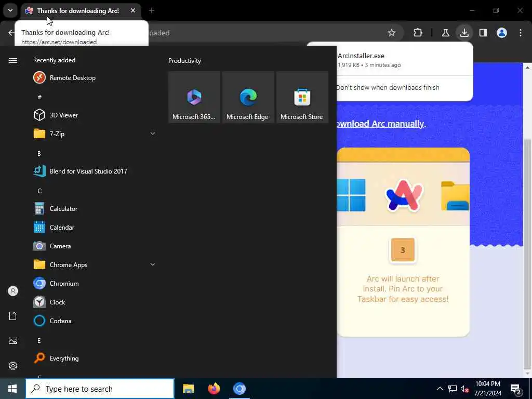Open Pictures from the Start sidebar
This screenshot has height=399, width=532.
tap(13, 341)
